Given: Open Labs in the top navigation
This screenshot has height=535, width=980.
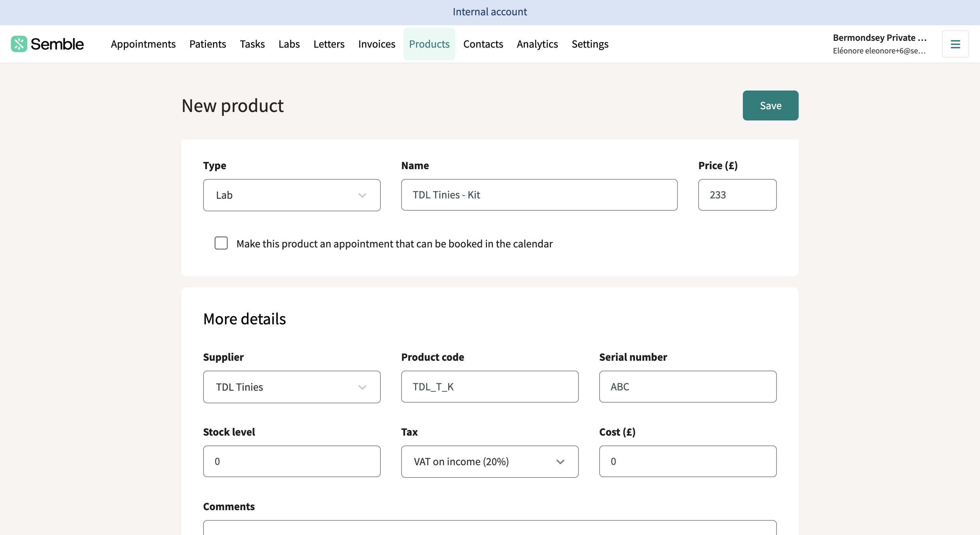Looking at the screenshot, I should (289, 44).
